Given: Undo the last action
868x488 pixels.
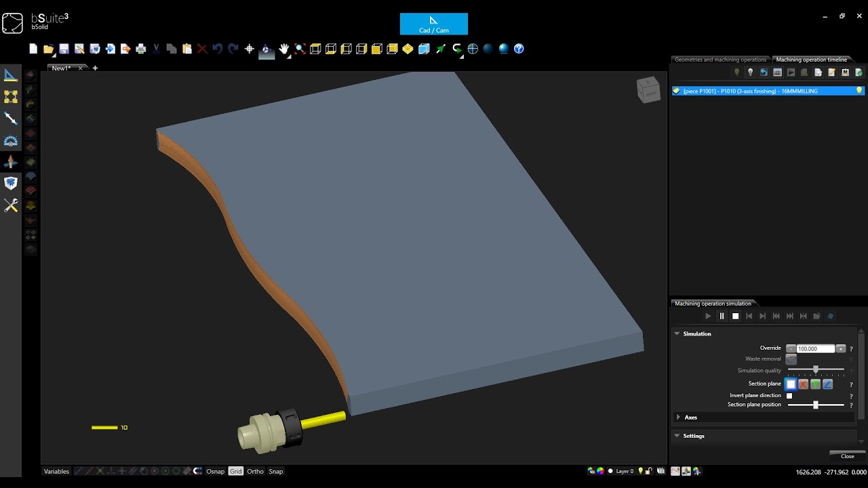Looking at the screenshot, I should [218, 49].
